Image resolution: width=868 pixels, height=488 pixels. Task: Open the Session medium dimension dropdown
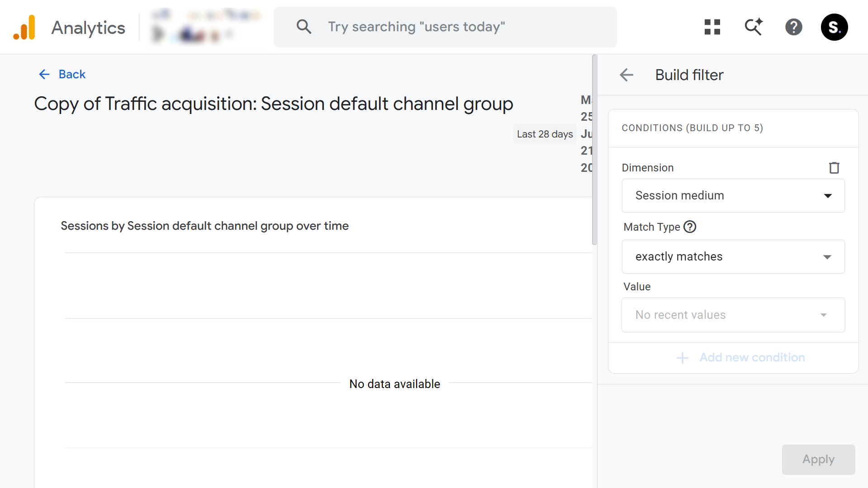pos(733,195)
